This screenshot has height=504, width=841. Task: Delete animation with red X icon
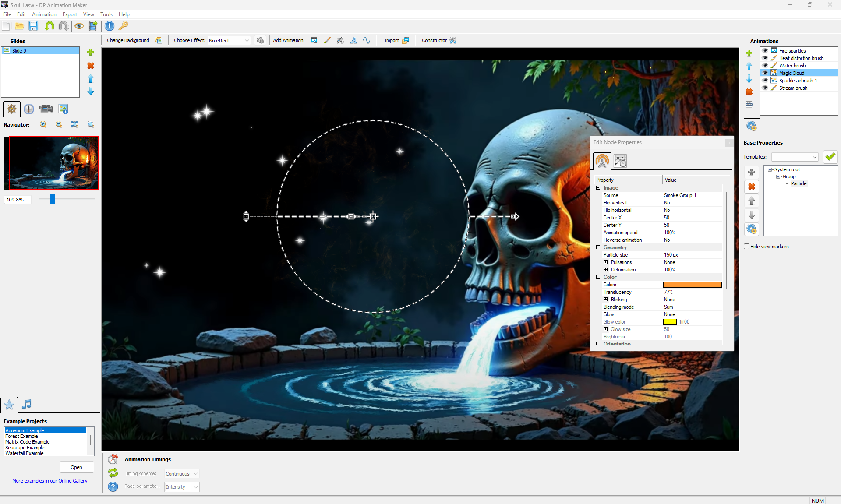click(x=749, y=92)
